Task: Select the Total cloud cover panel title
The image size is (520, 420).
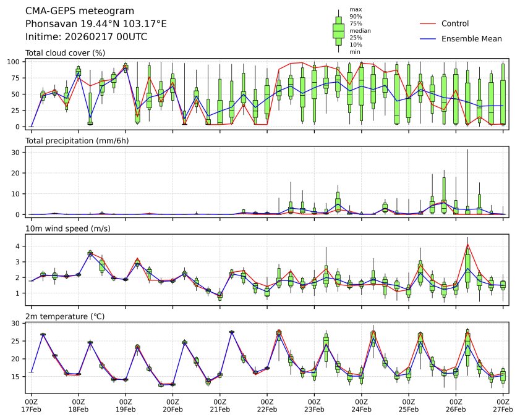Action: tap(65, 53)
